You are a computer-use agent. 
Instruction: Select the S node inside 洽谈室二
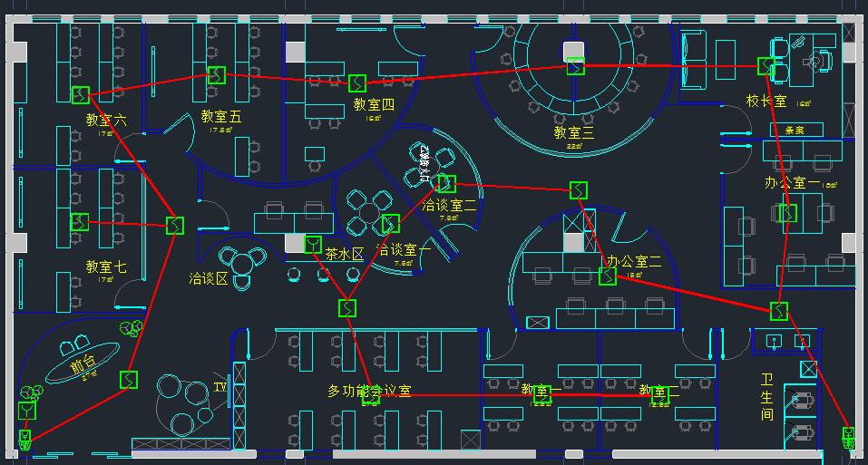click(x=447, y=183)
